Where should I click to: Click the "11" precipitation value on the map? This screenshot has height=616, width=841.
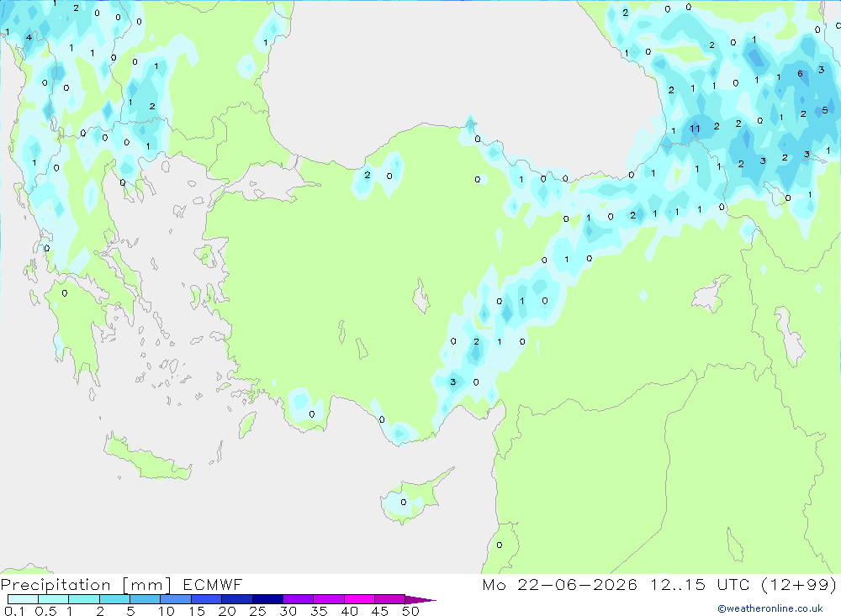(695, 129)
